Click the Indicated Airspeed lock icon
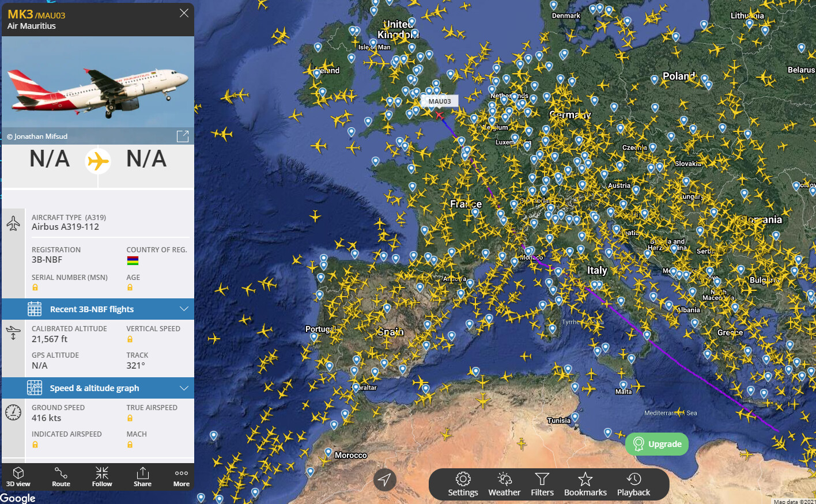This screenshot has width=816, height=504. 35,444
